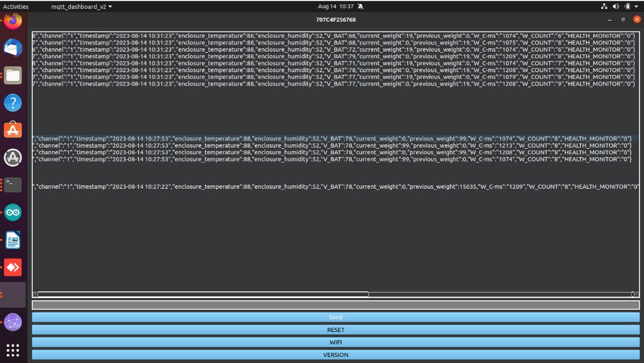Click the scrollbar's left arrow button
644x363 pixels.
point(36,294)
